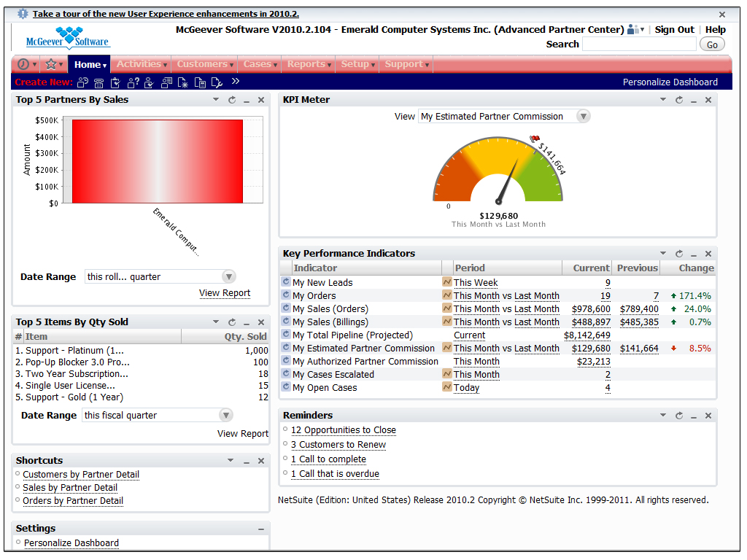Show trend graph for My Cases Escalated

[446, 375]
